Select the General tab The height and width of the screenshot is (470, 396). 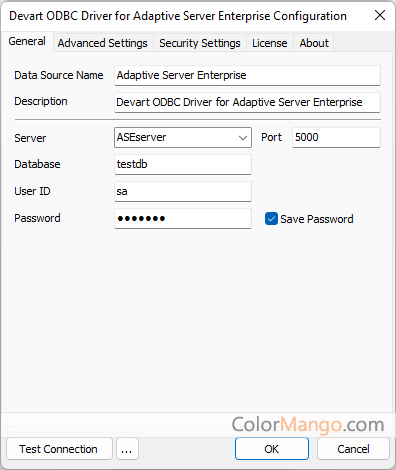pos(27,42)
